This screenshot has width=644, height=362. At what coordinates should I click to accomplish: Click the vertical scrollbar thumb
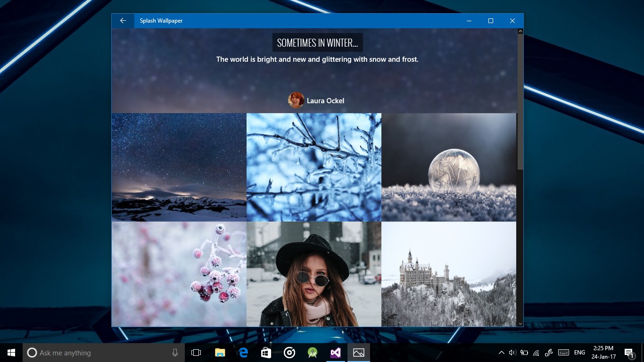coord(520,102)
